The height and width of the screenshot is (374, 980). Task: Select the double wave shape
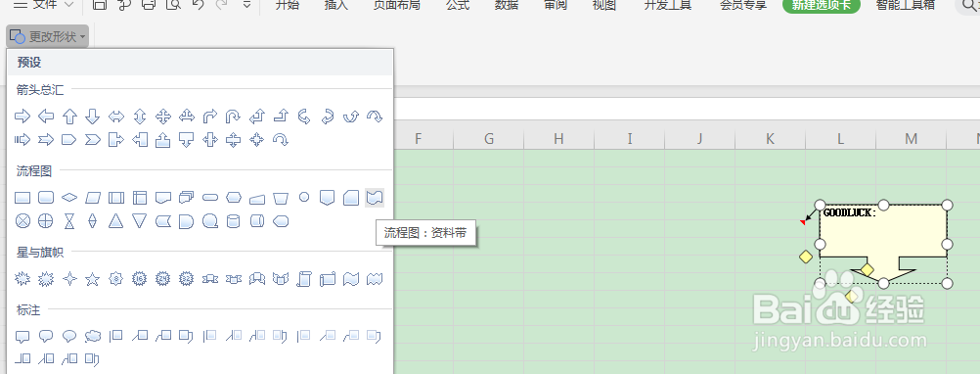point(375,279)
